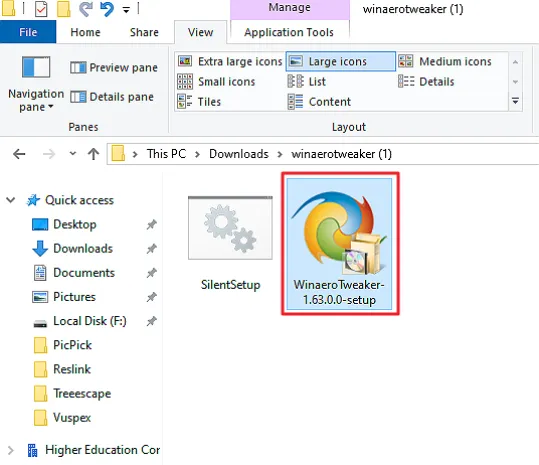Expand the Higher Education Cor node
The width and height of the screenshot is (539, 465).
[x=11, y=450]
